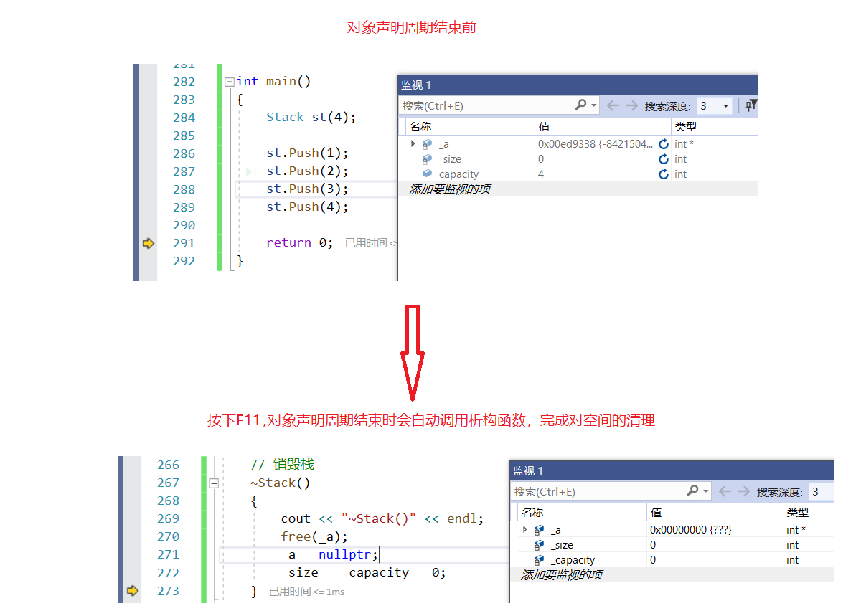Select the value 0x00000000 {???}

691,530
